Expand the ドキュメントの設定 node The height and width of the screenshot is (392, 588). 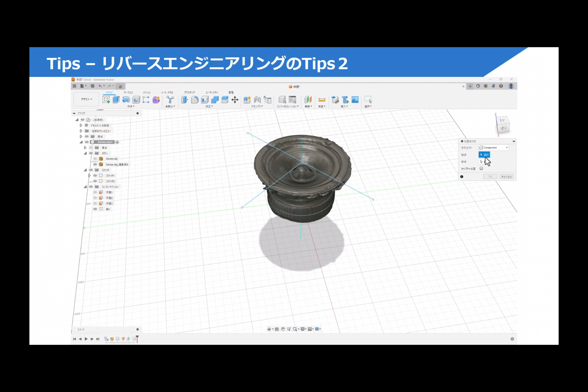pos(81,125)
